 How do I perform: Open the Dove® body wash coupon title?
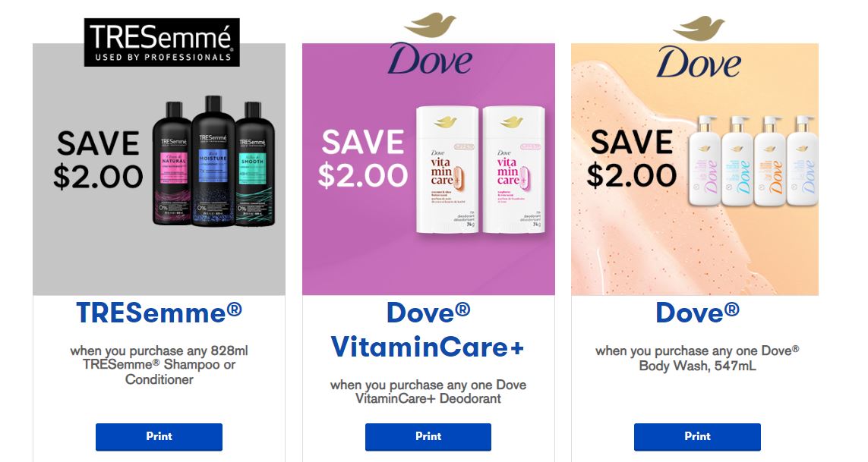(697, 313)
